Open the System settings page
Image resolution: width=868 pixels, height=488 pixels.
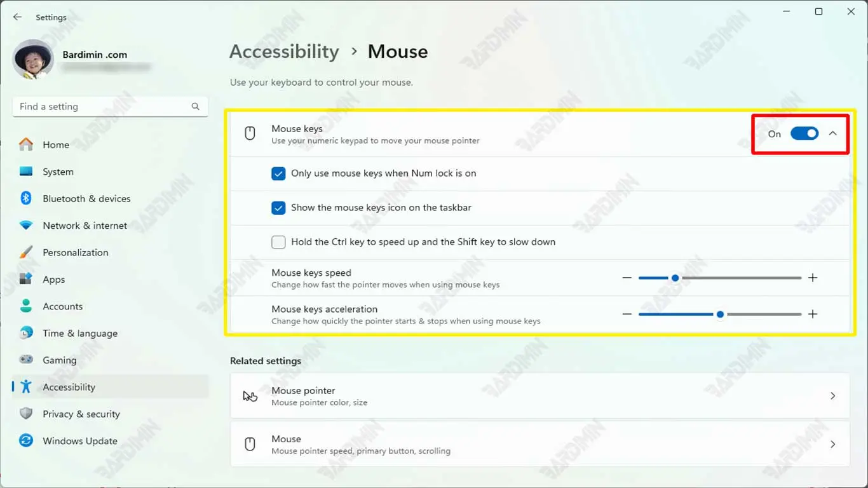pyautogui.click(x=58, y=172)
